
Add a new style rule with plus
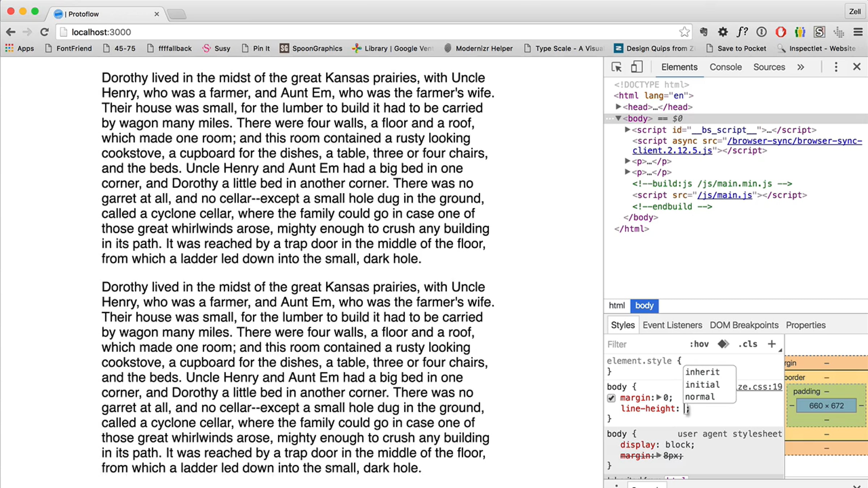point(772,344)
